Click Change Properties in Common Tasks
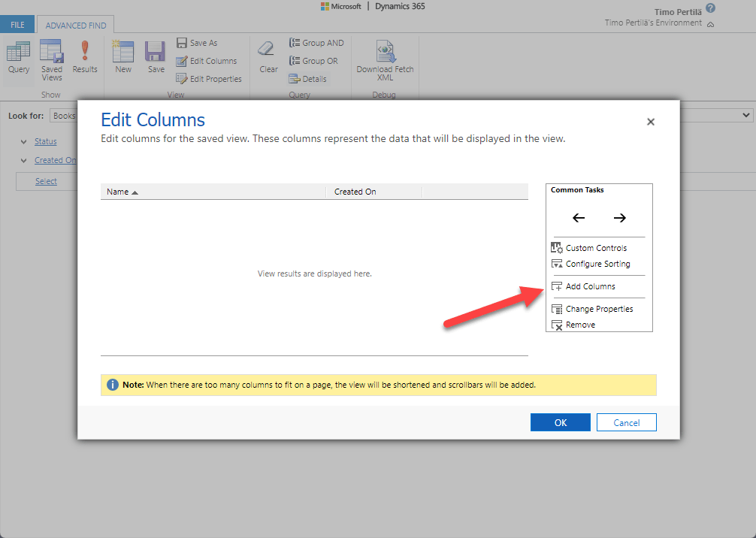Image resolution: width=756 pixels, height=538 pixels. tap(598, 309)
